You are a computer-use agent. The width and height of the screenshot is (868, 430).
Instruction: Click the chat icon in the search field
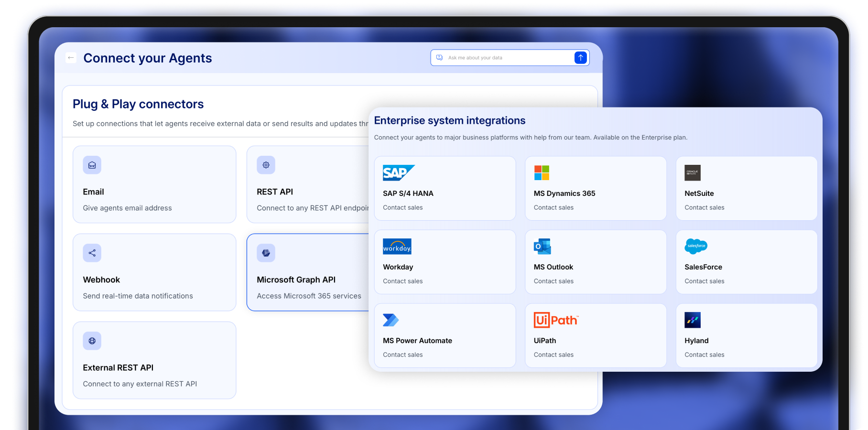point(440,58)
